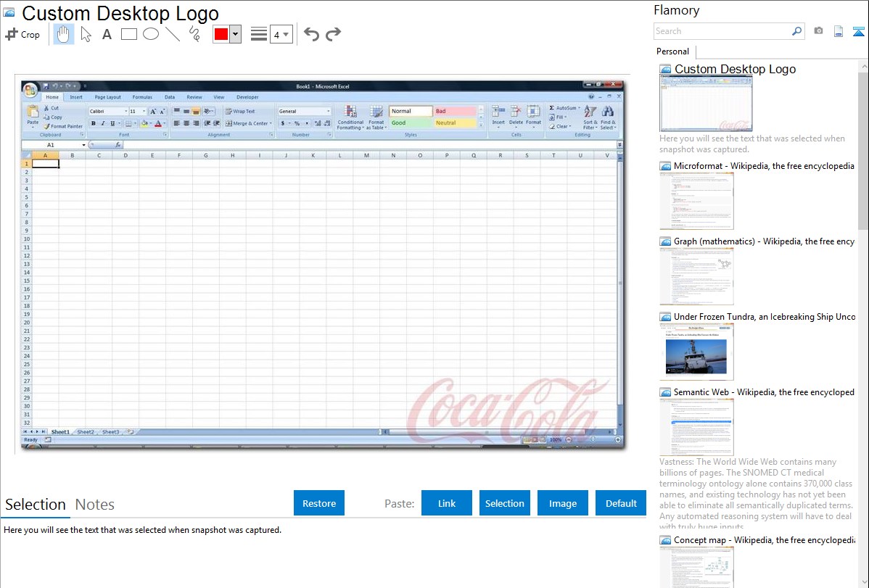Open Conditional Formatting menu in Excel snapshot

coord(350,117)
